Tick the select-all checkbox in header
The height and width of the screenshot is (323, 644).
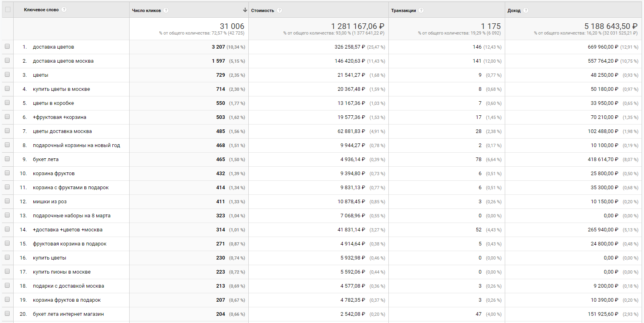click(8, 10)
